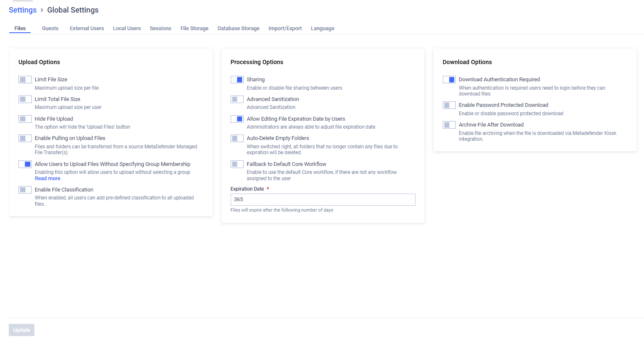The width and height of the screenshot is (644, 344).
Task: Click 'Enable or disable file sharing' description
Action: (294, 88)
